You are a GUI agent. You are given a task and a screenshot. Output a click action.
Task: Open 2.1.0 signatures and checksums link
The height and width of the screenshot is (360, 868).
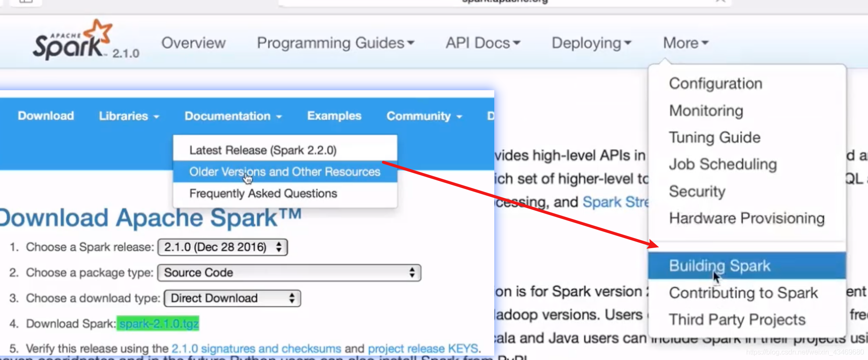coord(256,348)
